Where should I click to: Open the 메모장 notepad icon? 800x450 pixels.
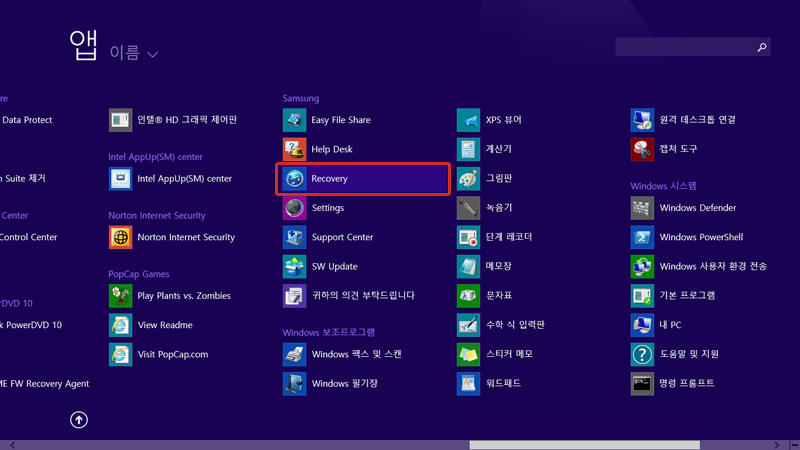click(x=468, y=266)
